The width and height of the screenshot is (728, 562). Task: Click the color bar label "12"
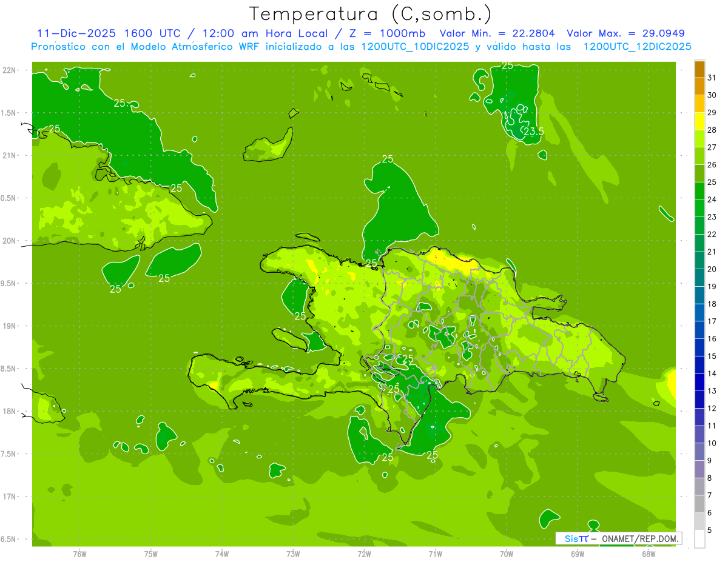(x=712, y=409)
